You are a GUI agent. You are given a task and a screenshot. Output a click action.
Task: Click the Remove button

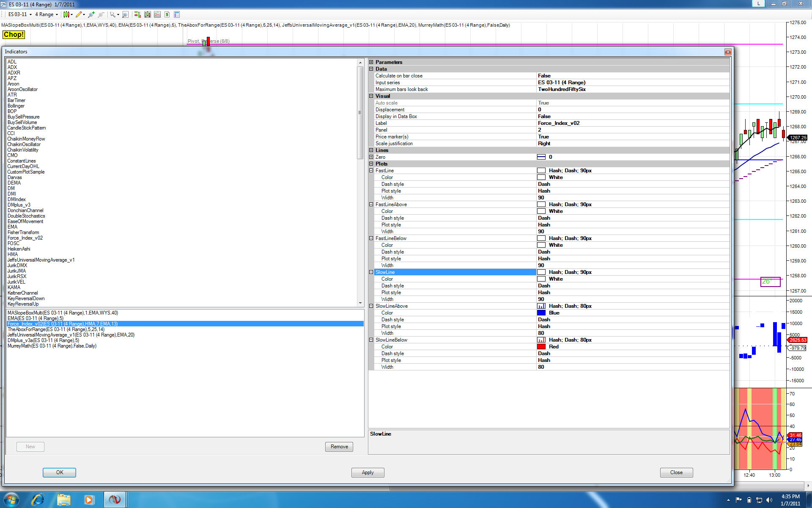click(x=339, y=447)
